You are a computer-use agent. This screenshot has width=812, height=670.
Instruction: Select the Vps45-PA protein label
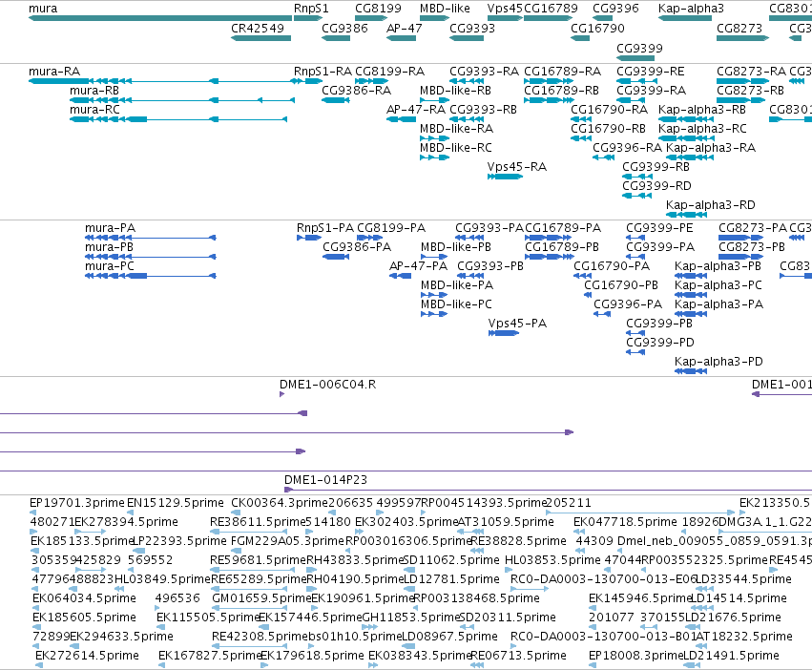[x=517, y=323]
